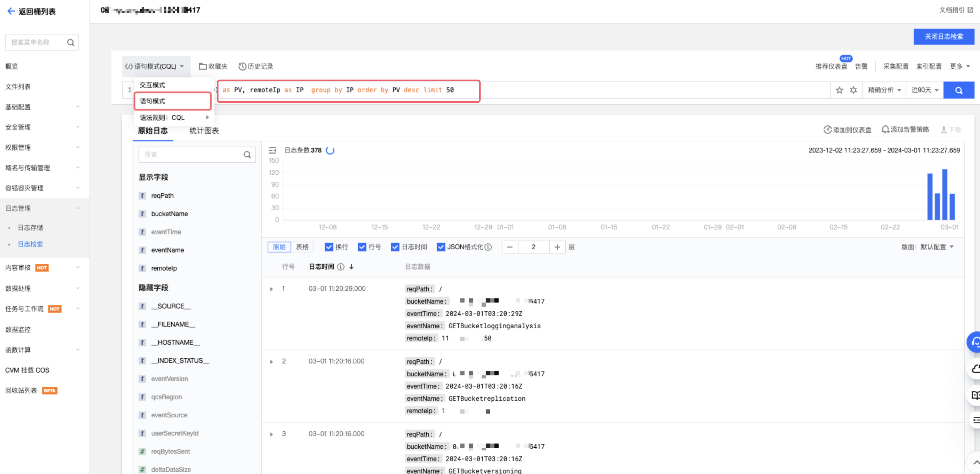Click magnifier icon in menu search box
980x474 pixels.
[x=70, y=42]
